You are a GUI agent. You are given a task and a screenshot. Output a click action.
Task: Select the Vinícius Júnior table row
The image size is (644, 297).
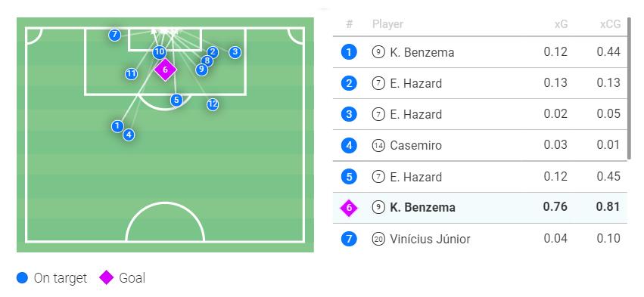click(480, 239)
